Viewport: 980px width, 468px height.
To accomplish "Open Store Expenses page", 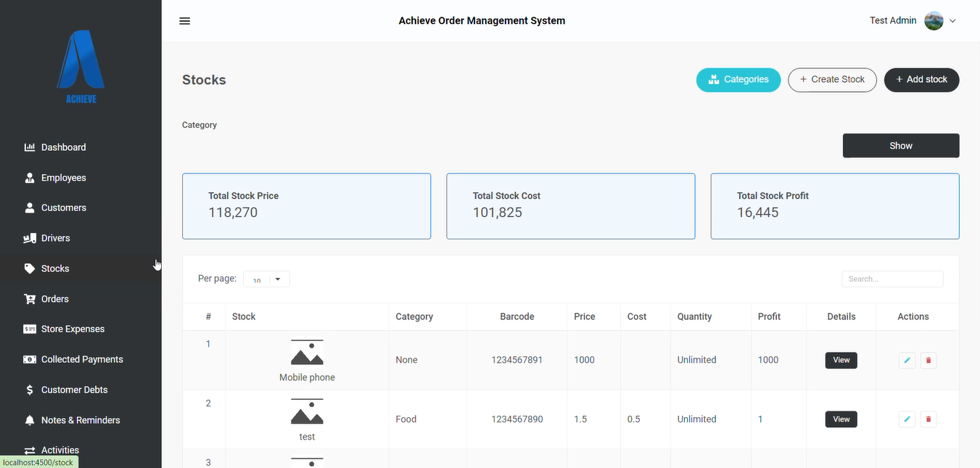I will (65, 329).
